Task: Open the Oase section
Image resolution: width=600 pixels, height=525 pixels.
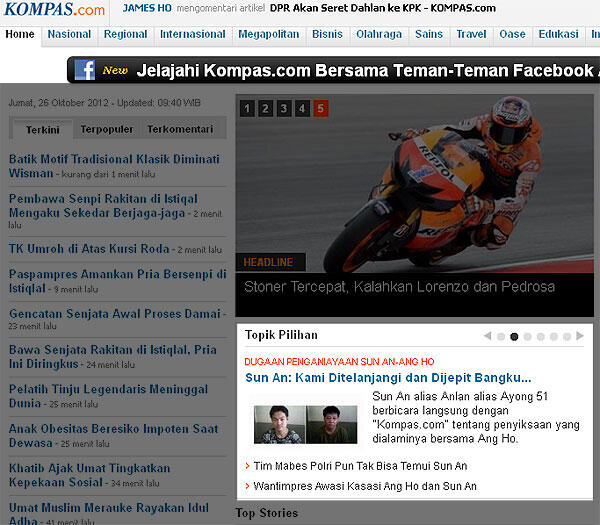Action: click(x=512, y=34)
